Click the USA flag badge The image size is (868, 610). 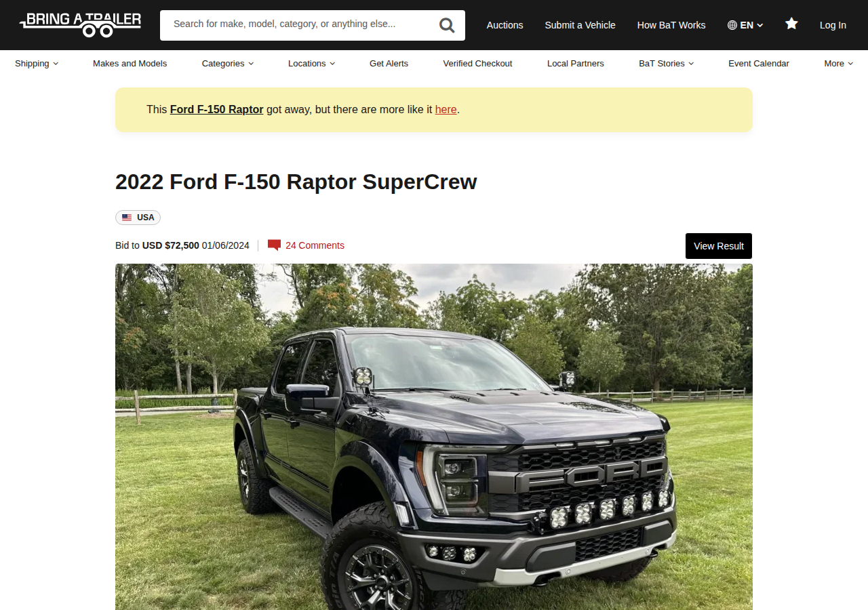138,218
